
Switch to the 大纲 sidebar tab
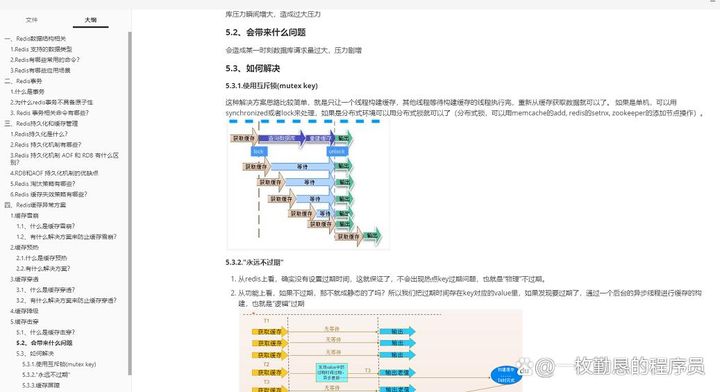90,20
